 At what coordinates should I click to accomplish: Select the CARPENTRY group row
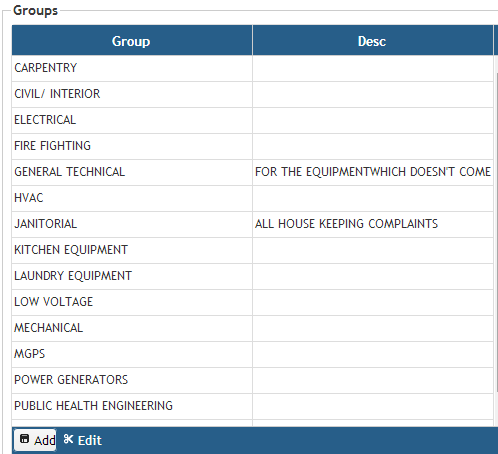pos(253,68)
